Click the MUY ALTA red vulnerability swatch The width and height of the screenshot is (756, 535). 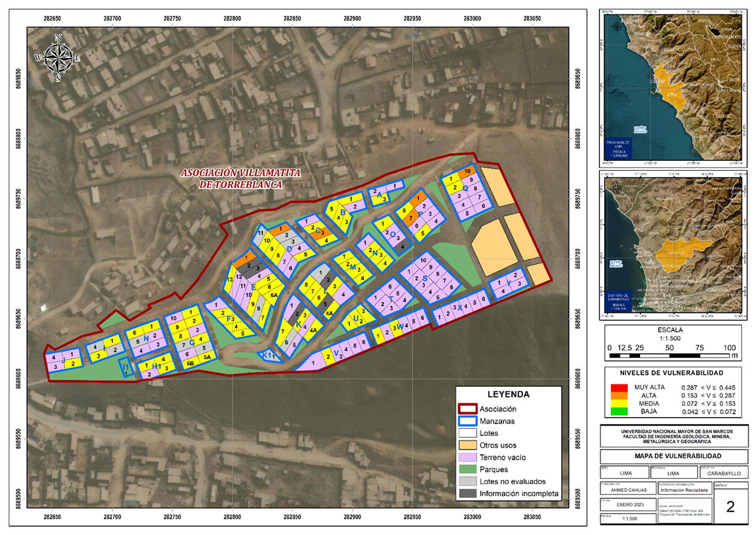click(619, 388)
